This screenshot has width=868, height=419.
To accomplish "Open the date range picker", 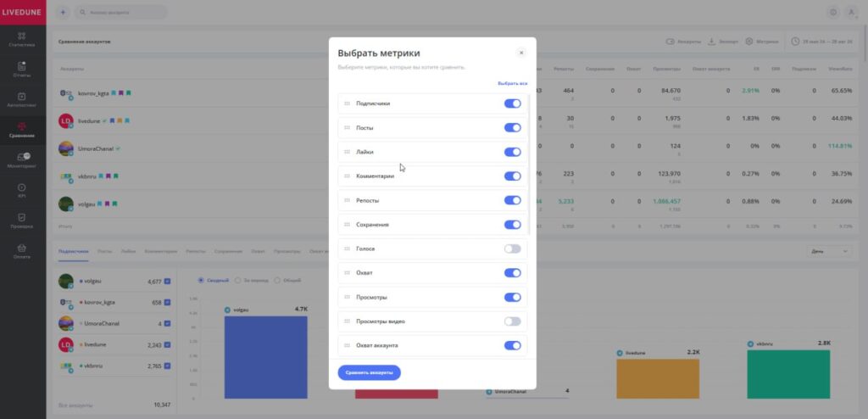I will tap(824, 41).
